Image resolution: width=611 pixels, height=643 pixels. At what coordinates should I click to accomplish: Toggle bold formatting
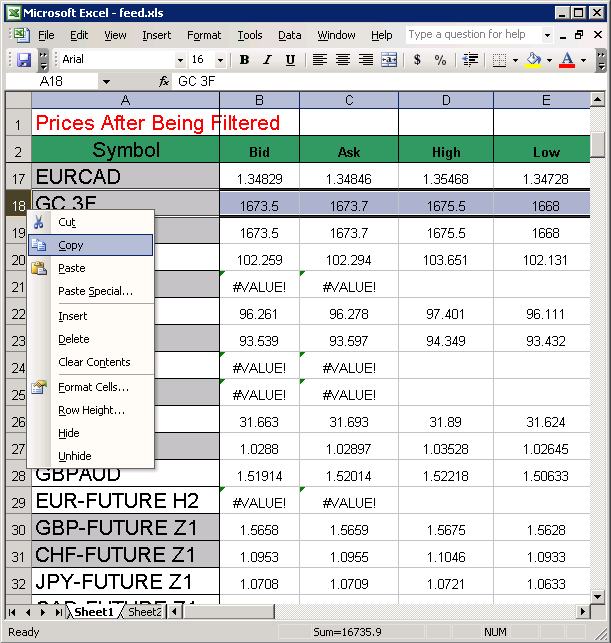pos(245,60)
